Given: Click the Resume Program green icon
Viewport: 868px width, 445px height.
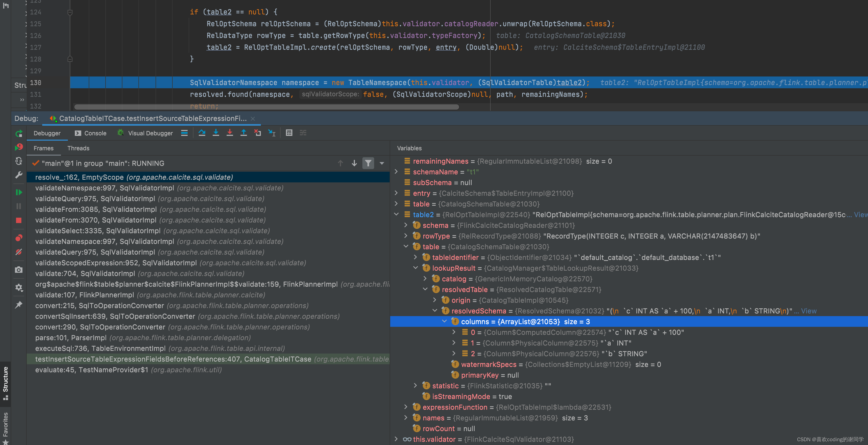Looking at the screenshot, I should [x=19, y=192].
